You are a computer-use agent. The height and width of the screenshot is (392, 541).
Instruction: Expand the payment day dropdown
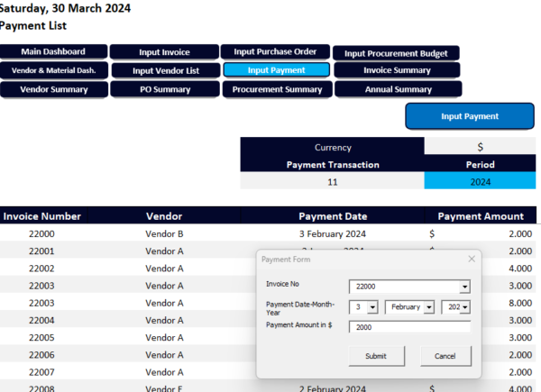(x=372, y=307)
